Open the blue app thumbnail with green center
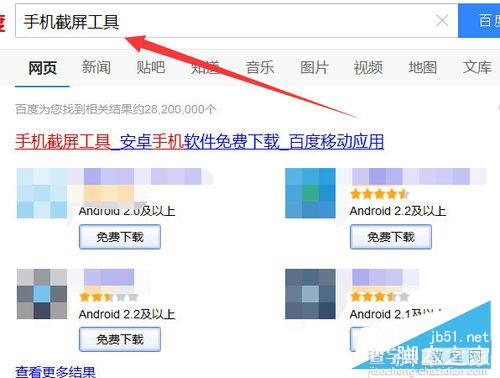 [x=310, y=193]
